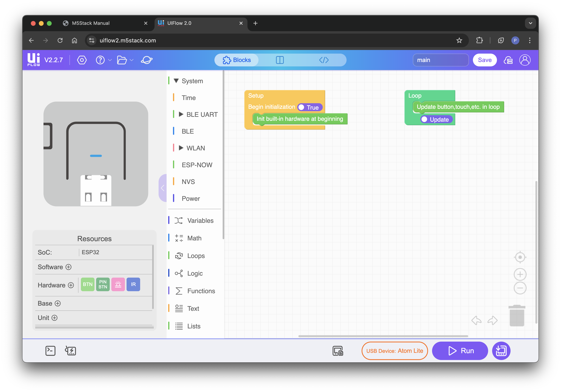The height and width of the screenshot is (392, 561).
Task: Select the NVS category
Action: (x=188, y=182)
